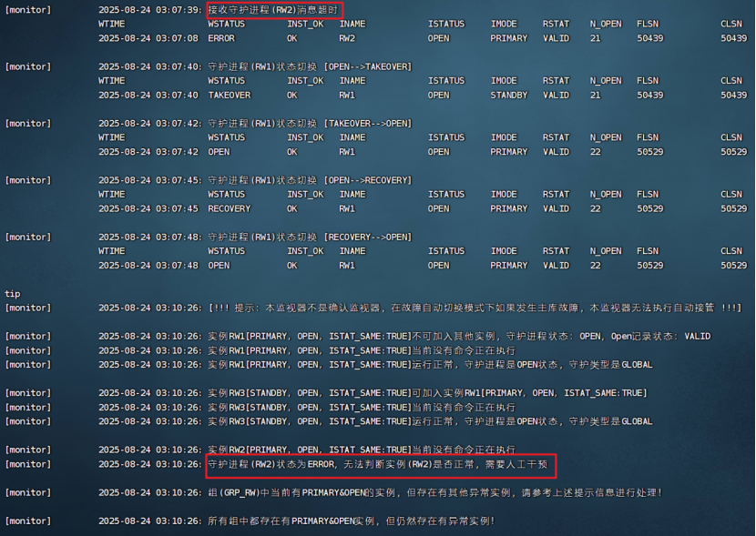Screen dimensions: 756x536
Task: Select the text Open记录状态: VALID
Action: click(660, 337)
